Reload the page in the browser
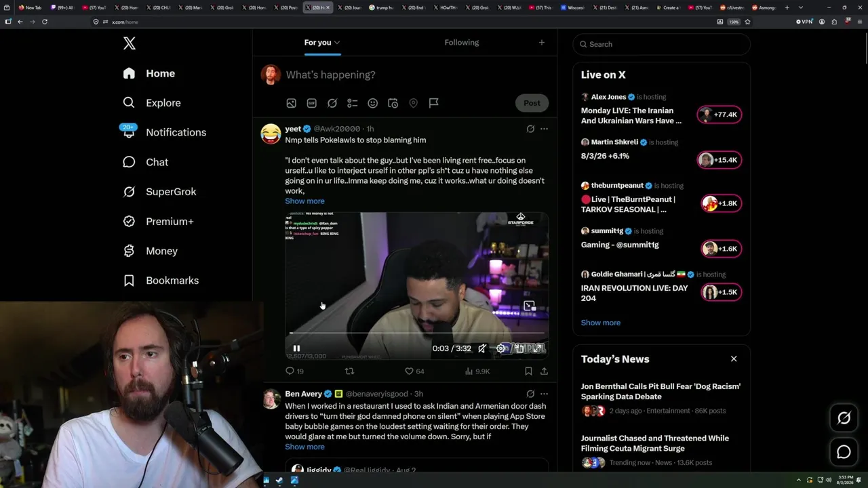 tap(45, 22)
